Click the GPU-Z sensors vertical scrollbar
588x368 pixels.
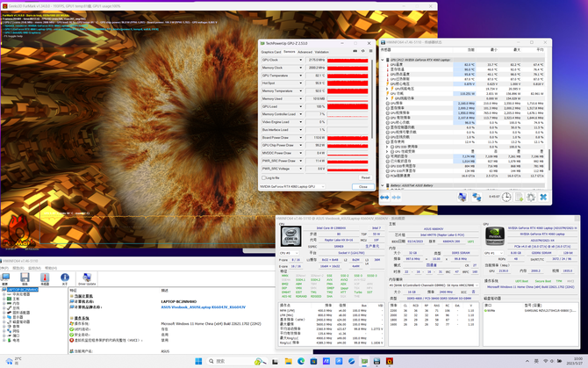[371, 99]
